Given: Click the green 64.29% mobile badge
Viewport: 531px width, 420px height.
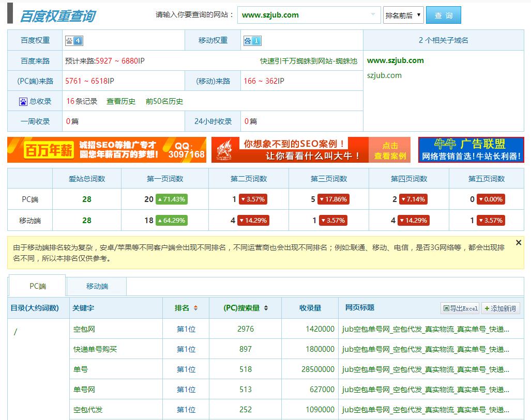Looking at the screenshot, I should pos(171,220).
